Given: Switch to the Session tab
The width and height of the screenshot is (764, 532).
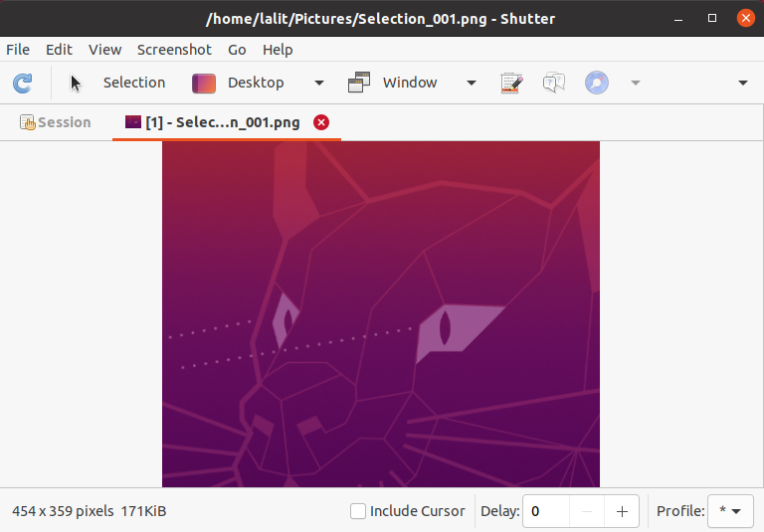Looking at the screenshot, I should click(55, 122).
